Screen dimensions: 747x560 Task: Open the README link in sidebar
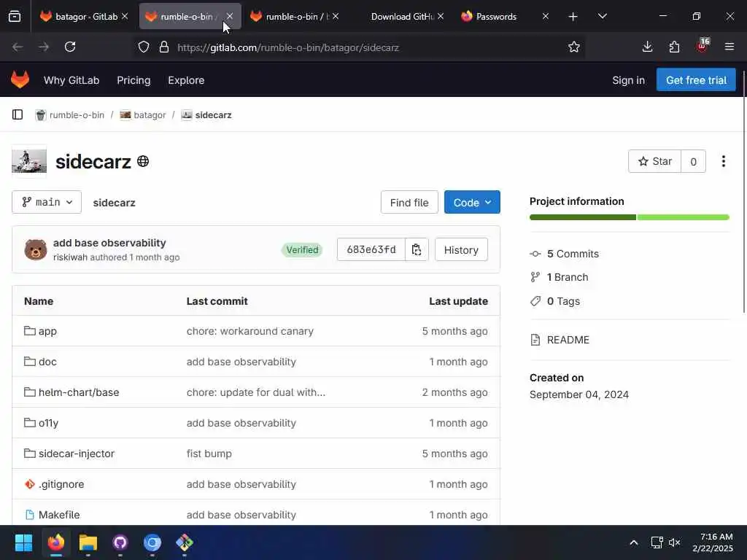tap(568, 340)
